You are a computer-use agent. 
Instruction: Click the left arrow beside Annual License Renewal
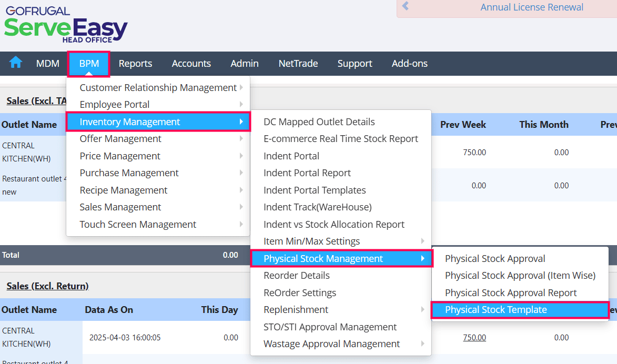click(406, 7)
